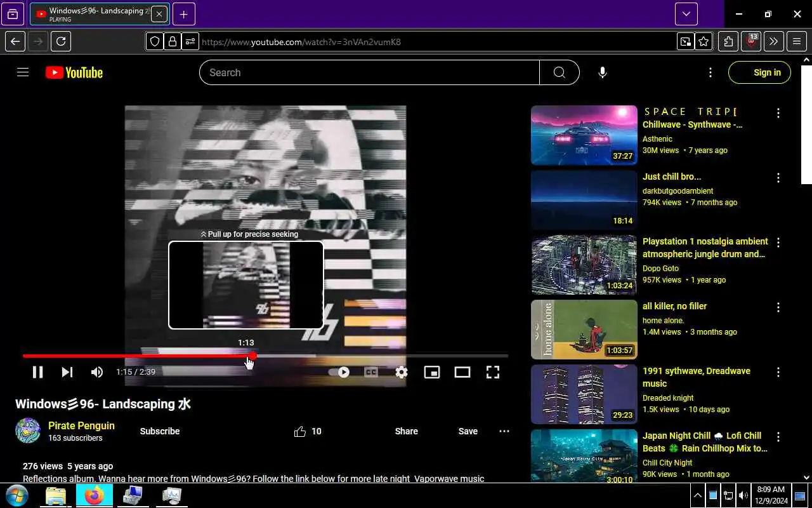Open Just chill bro video title

672,177
